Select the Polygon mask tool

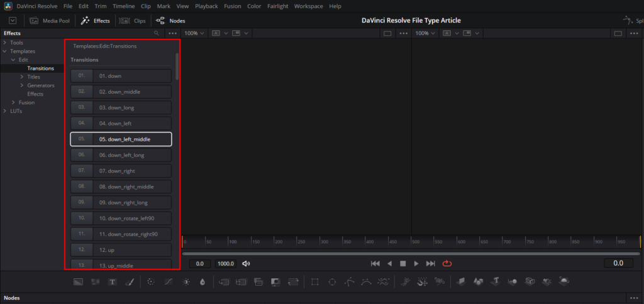tap(350, 282)
